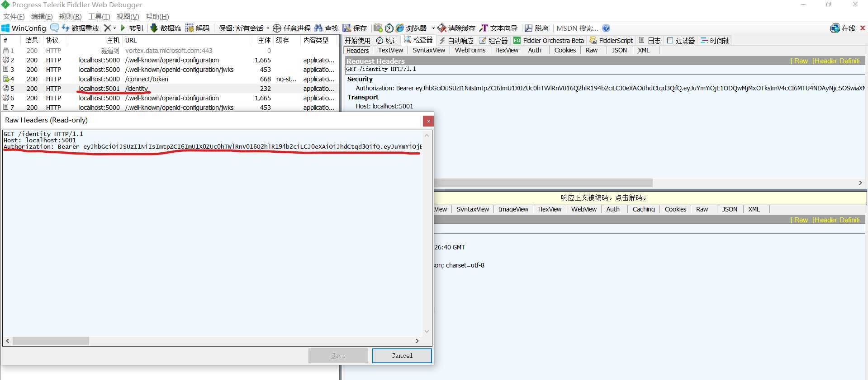Switch to the 时间轴 timeline tab
Screen dimensions: 868x380
pyautogui.click(x=715, y=41)
